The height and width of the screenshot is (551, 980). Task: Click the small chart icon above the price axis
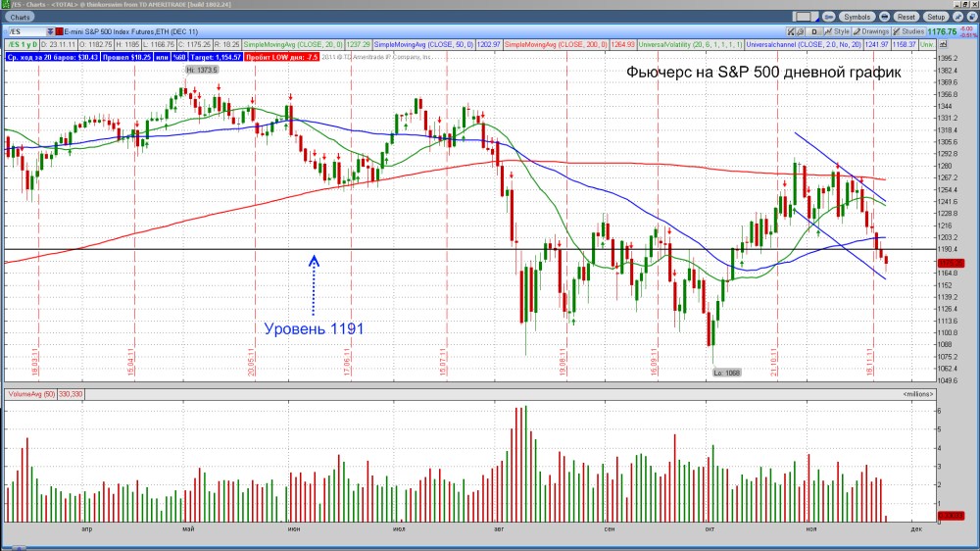943,45
